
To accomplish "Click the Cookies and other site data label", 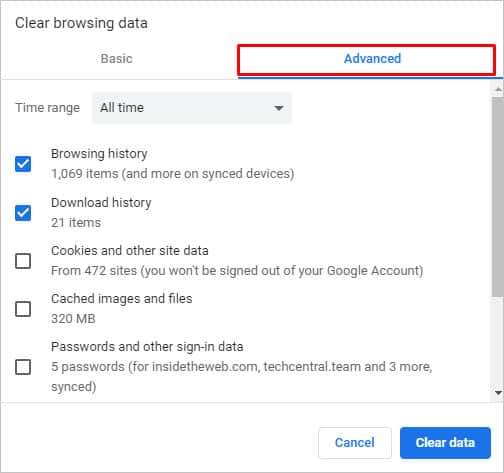I will click(x=130, y=251).
